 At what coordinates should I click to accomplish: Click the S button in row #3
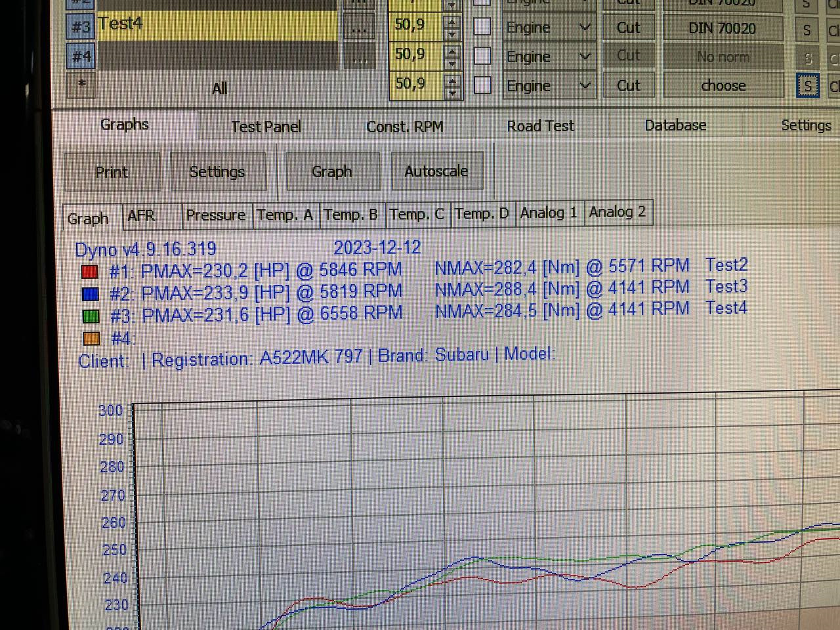pos(807,30)
